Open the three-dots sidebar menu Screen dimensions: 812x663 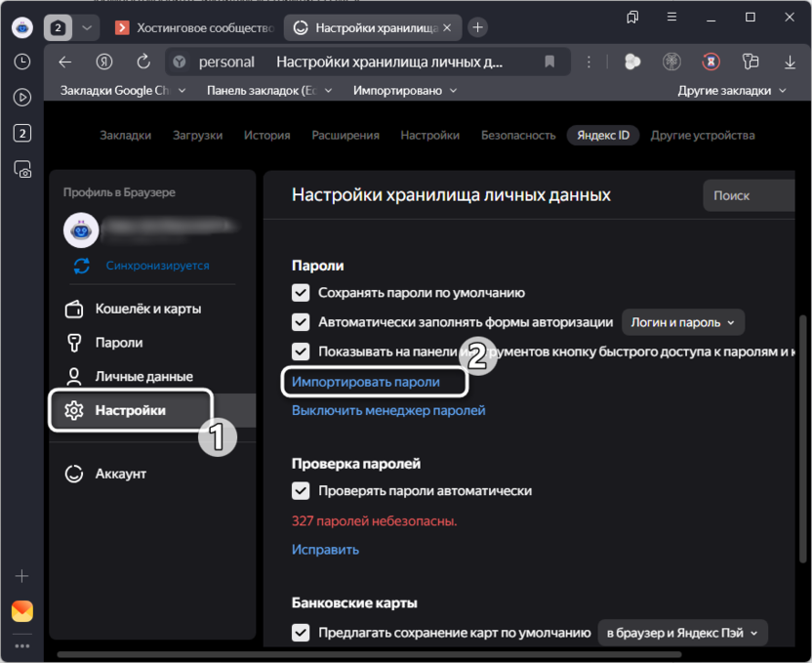(21, 645)
